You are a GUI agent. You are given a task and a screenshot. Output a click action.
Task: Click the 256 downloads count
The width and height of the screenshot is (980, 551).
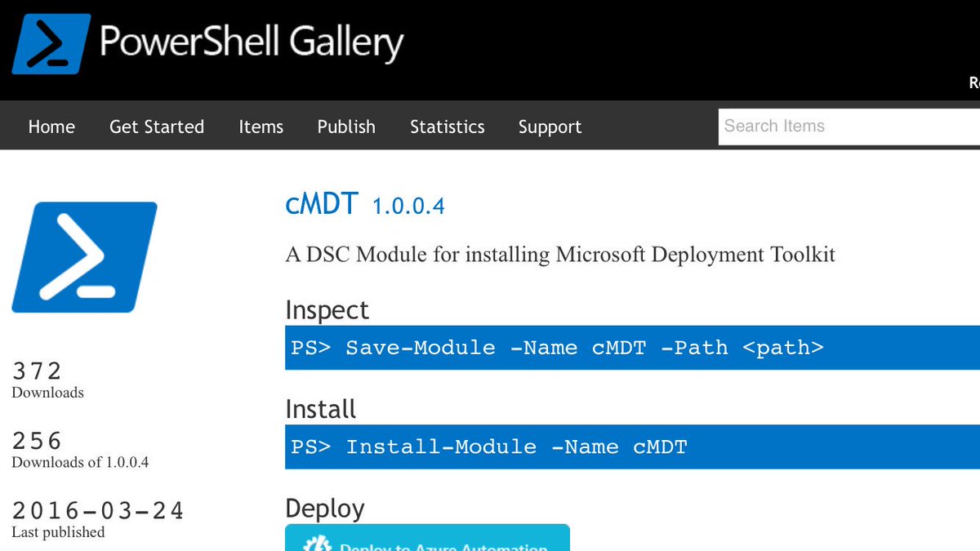(37, 441)
